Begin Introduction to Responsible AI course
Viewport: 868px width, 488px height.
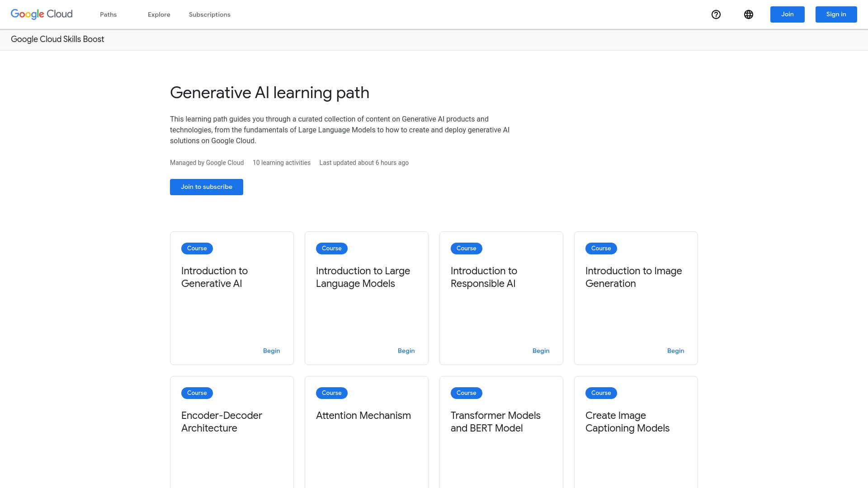(541, 351)
